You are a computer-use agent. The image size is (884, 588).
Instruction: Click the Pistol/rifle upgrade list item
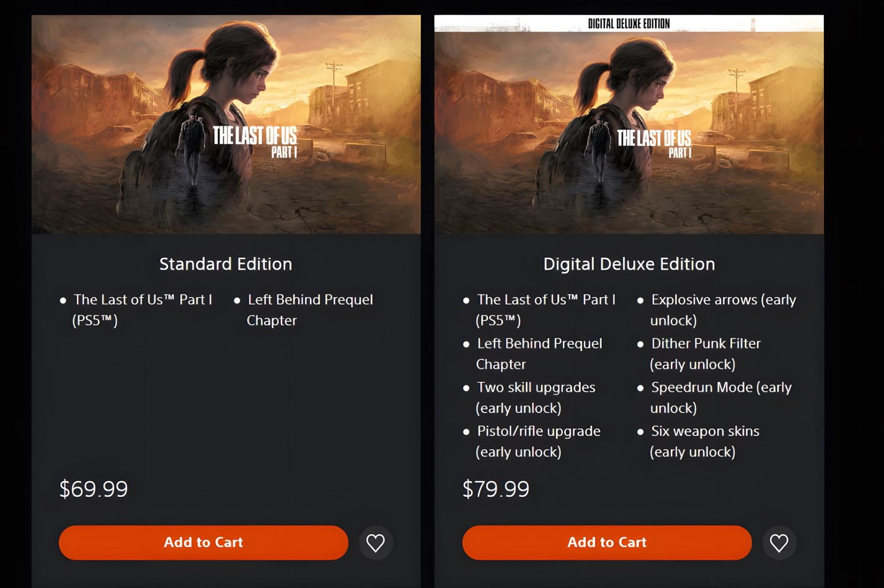tap(538, 441)
